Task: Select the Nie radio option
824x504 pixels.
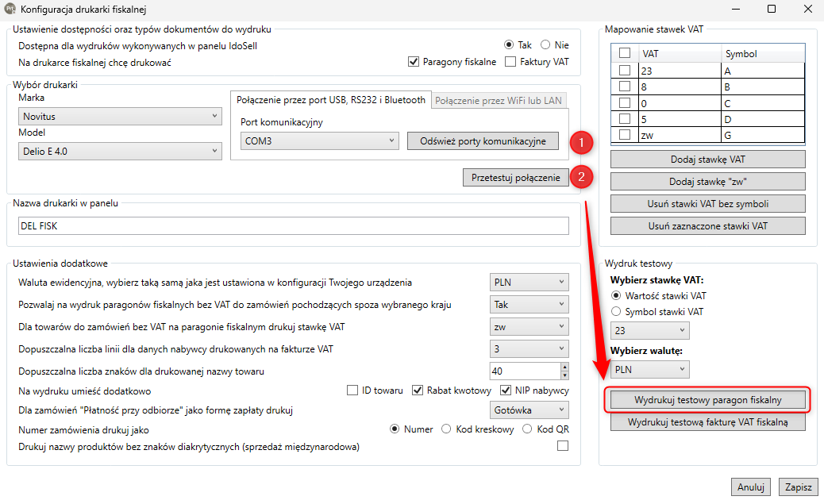Action: 545,44
